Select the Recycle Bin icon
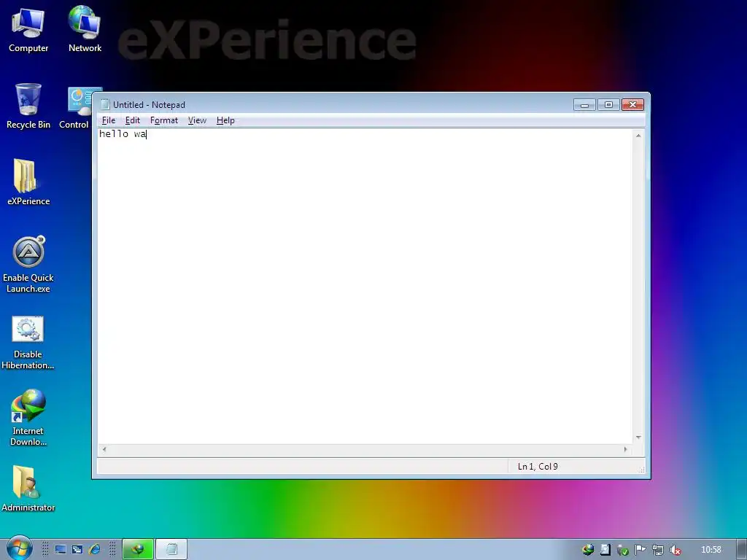This screenshot has height=560, width=747. point(28,106)
